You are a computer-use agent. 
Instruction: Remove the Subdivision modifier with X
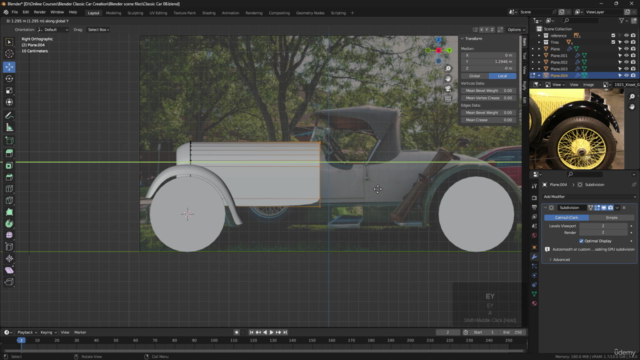coord(624,208)
